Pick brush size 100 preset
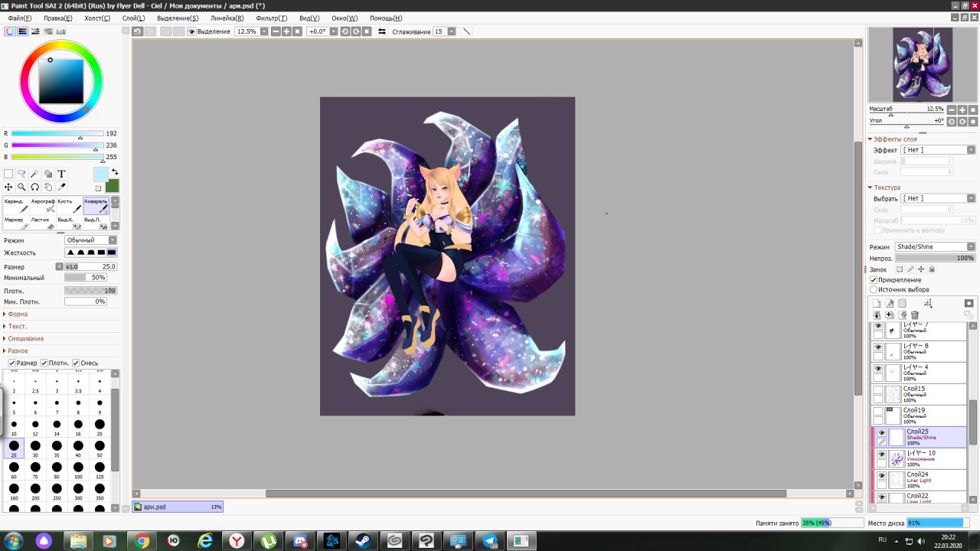 tap(78, 470)
